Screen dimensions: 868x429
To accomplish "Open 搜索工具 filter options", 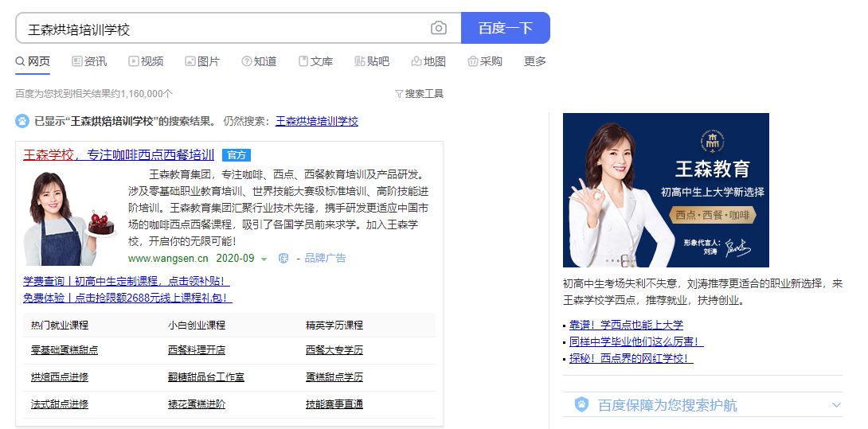I will 419,94.
